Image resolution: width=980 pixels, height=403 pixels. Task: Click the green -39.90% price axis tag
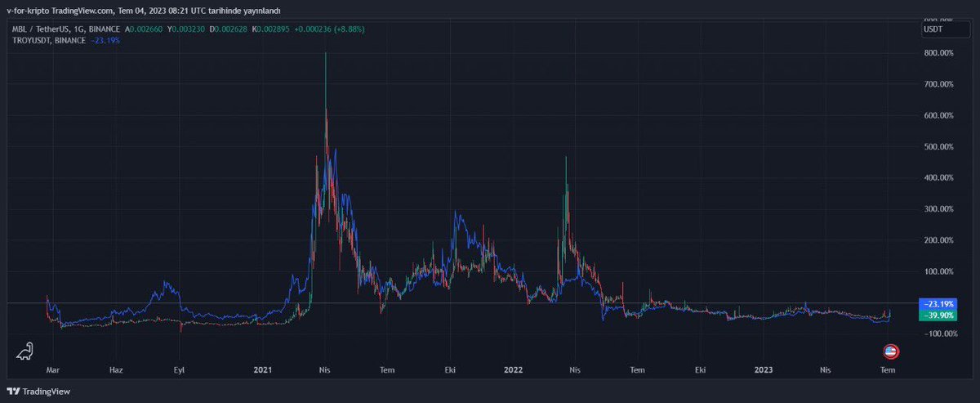click(938, 315)
